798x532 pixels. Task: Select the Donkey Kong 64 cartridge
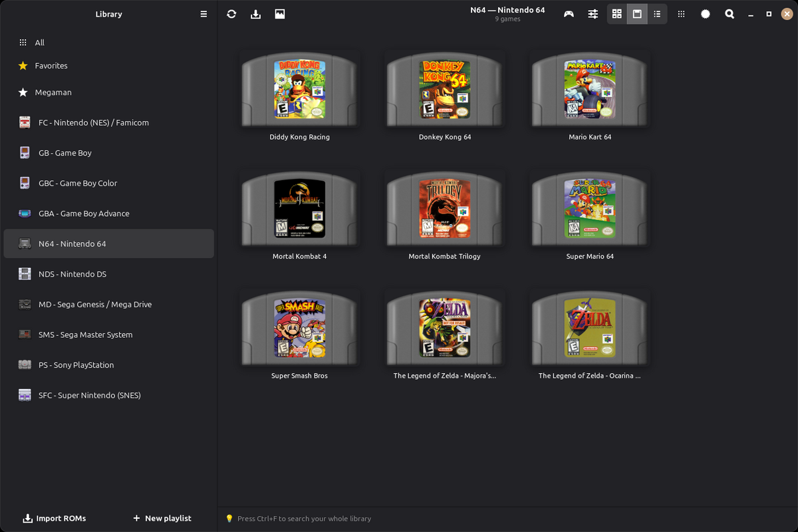445,90
